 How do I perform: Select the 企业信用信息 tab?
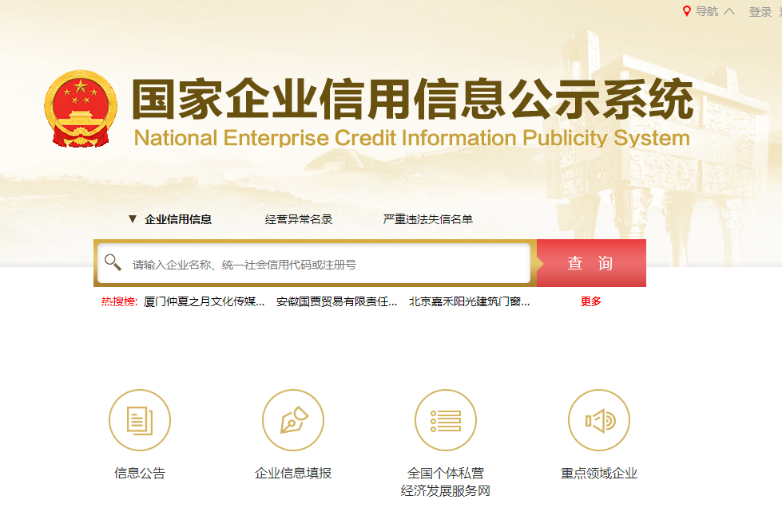point(178,219)
